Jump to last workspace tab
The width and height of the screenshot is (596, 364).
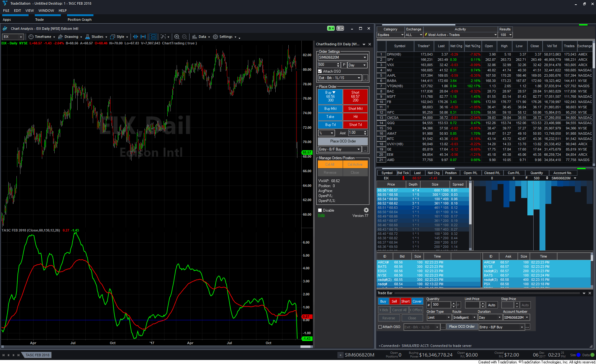pos(19,355)
